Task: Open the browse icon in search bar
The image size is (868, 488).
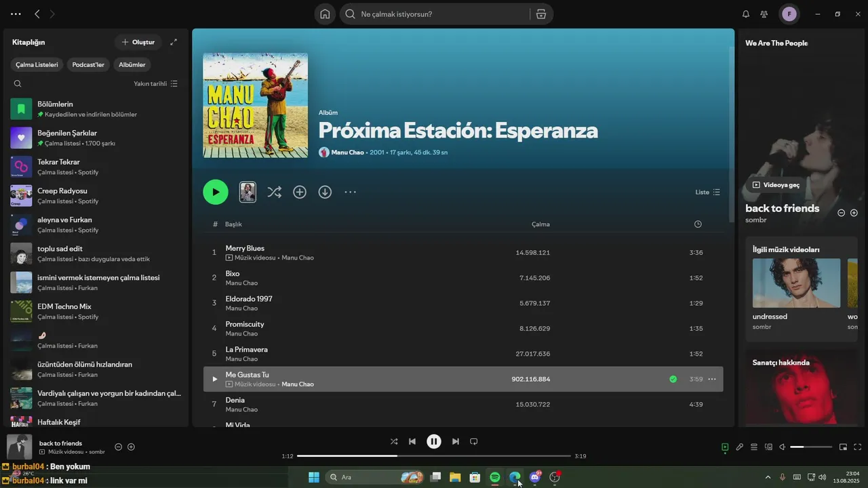Action: tap(540, 14)
